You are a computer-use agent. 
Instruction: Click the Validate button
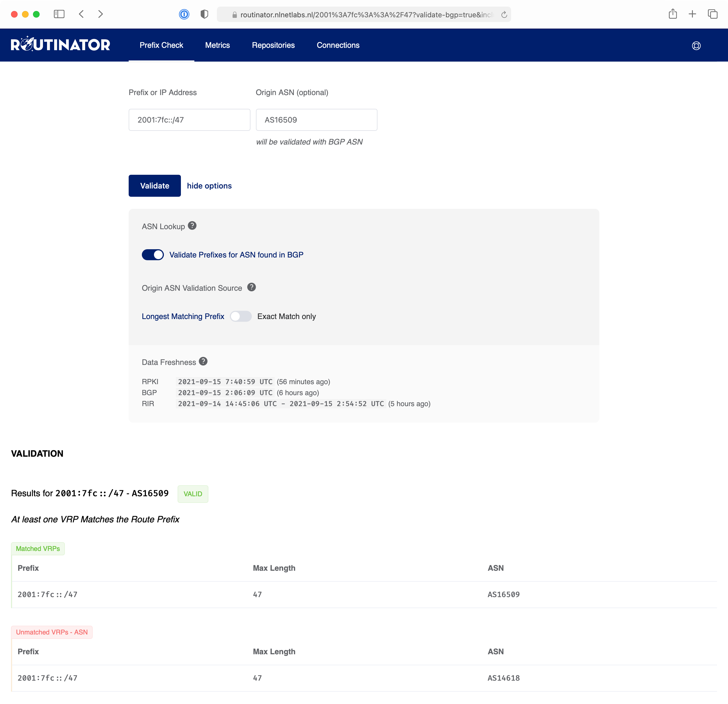155,186
